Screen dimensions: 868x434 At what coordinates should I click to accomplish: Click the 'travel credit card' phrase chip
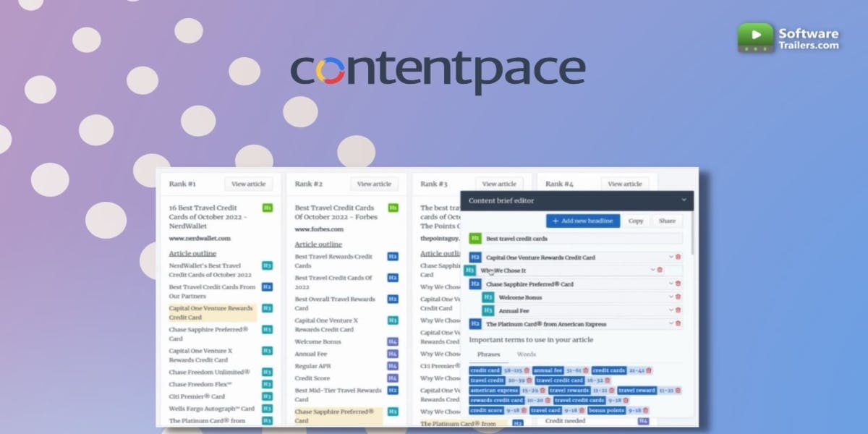click(x=559, y=380)
